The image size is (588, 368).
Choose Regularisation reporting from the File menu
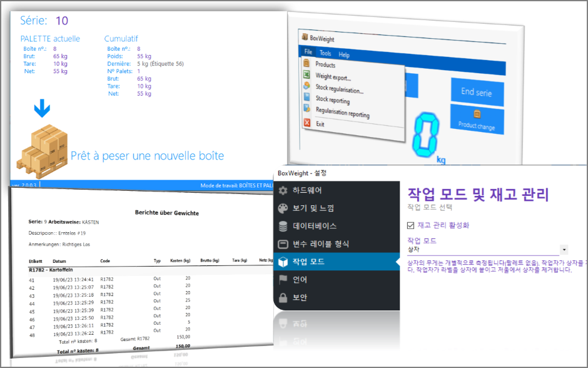(343, 113)
